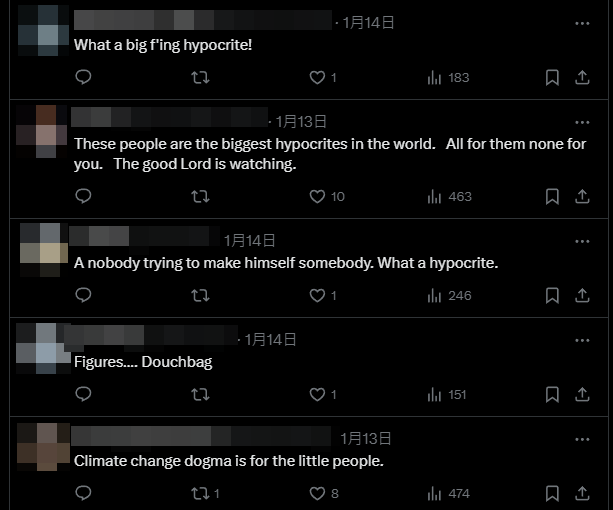613x510 pixels.
Task: Open more options on 'What a big f'ing hypocrite!' tweet
Action: tap(582, 22)
